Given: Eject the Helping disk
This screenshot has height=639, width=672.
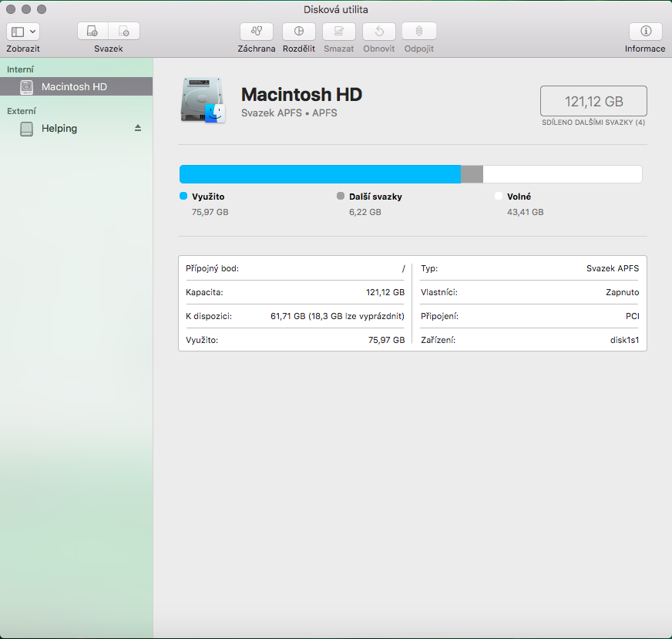Looking at the screenshot, I should pos(138,128).
